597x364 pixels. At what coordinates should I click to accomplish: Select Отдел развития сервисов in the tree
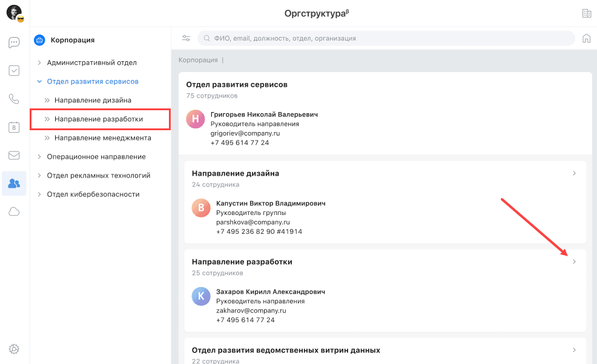93,82
